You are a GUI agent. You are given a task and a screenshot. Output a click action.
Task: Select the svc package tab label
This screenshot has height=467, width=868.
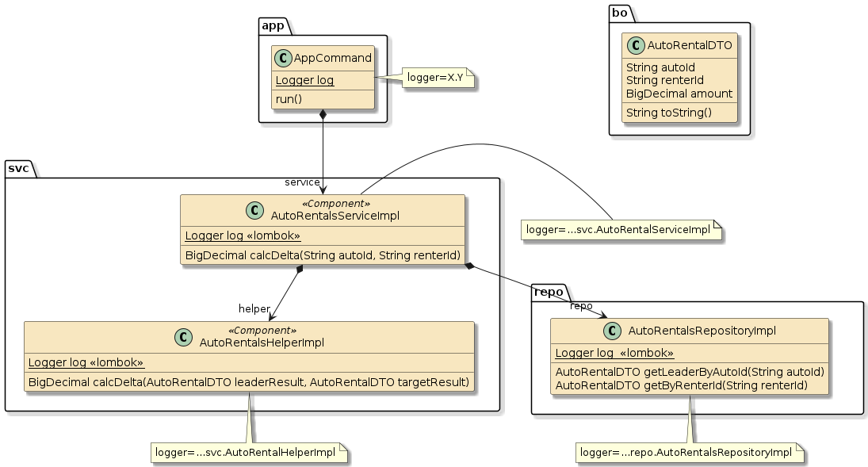coord(18,168)
